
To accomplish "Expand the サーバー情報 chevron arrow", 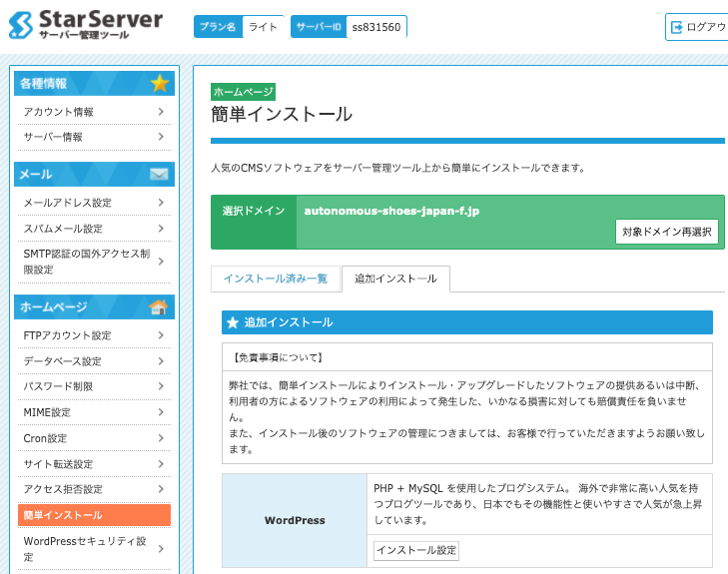I will (160, 137).
